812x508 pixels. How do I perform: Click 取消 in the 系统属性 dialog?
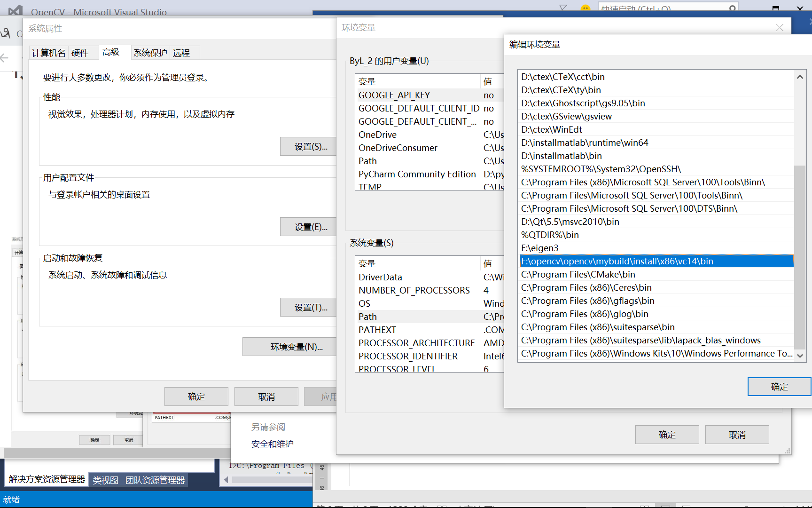coord(266,396)
